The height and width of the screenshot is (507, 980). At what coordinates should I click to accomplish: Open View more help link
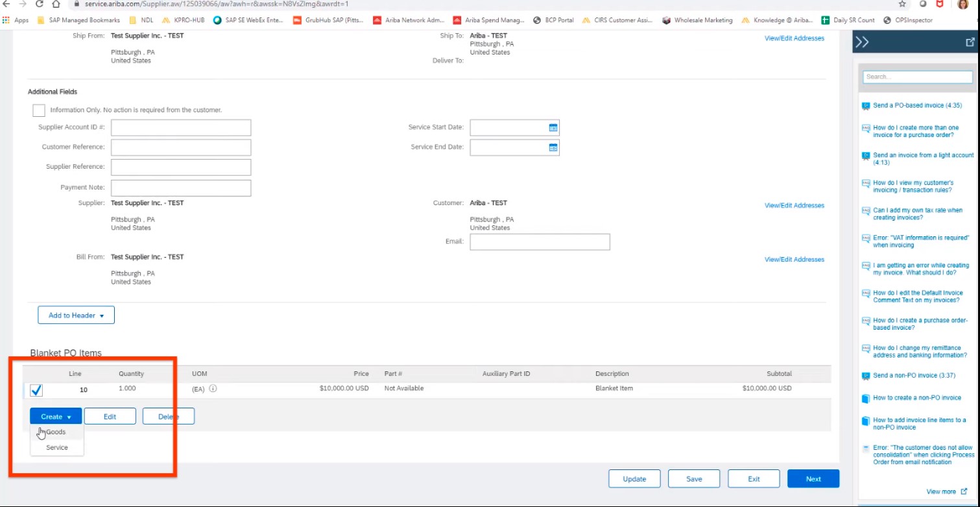point(941,491)
